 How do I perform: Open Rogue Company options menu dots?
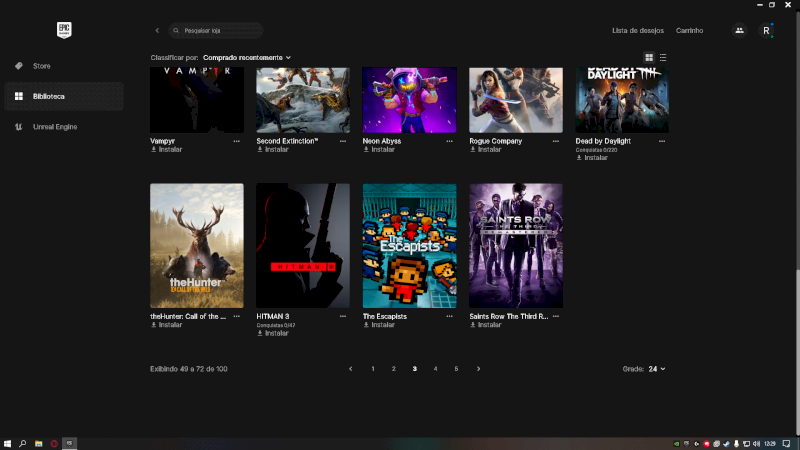point(556,141)
